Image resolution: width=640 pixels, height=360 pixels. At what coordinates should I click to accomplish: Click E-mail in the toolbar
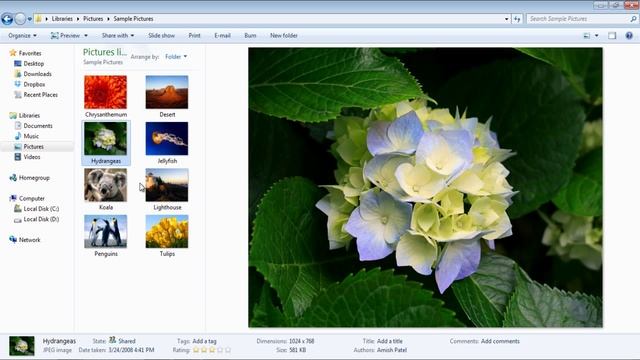point(222,36)
